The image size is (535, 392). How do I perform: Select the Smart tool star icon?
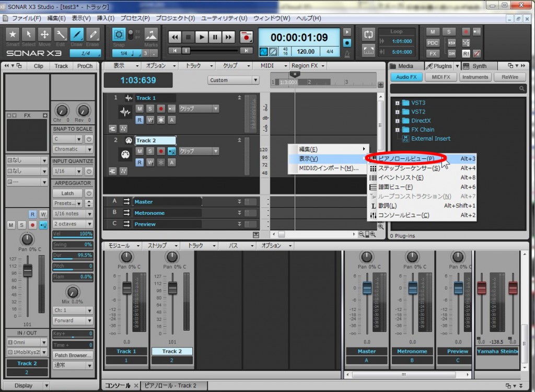point(13,34)
